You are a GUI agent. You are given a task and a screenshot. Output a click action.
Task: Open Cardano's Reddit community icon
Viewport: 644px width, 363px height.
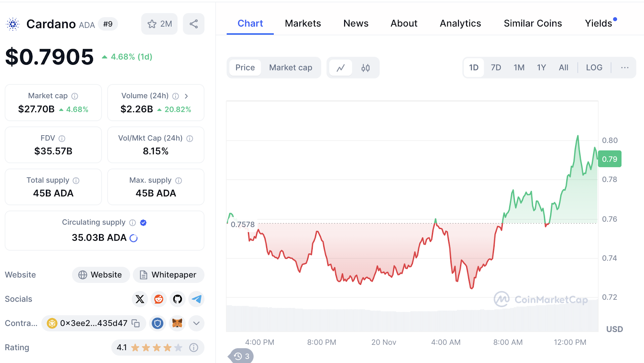click(159, 299)
